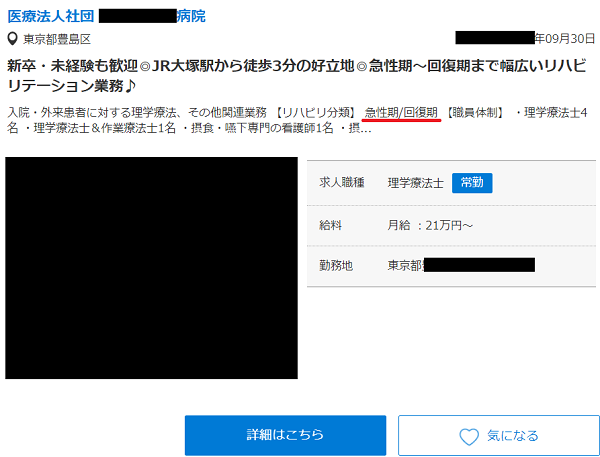The image size is (600, 457).
Task: Click the 急性期/回復期 underlined text
Action: (401, 113)
